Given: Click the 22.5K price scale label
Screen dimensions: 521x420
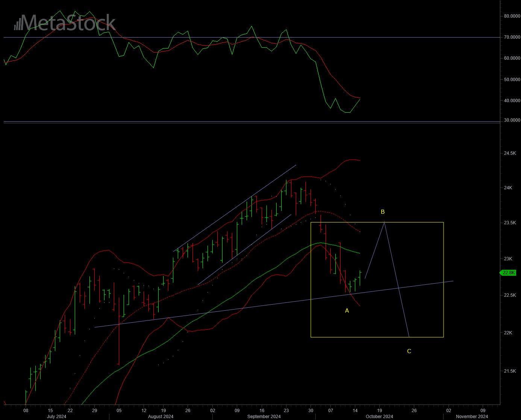Looking at the screenshot, I should click(510, 295).
